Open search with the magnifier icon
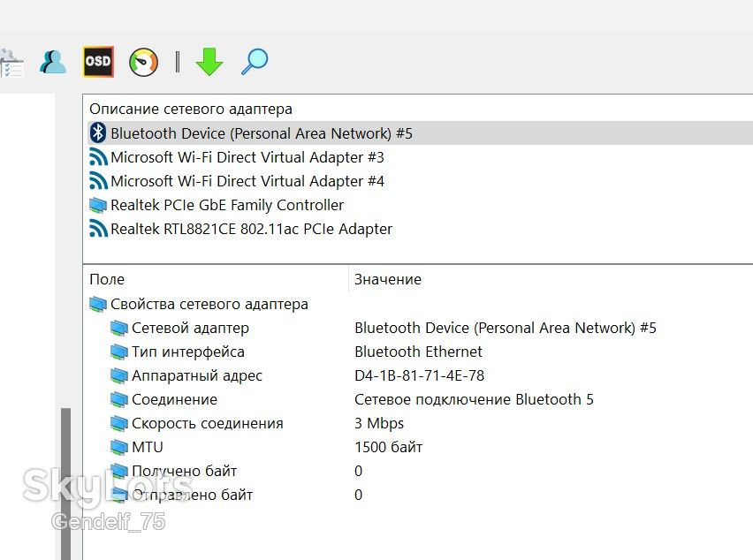This screenshot has height=560, width=753. click(254, 62)
